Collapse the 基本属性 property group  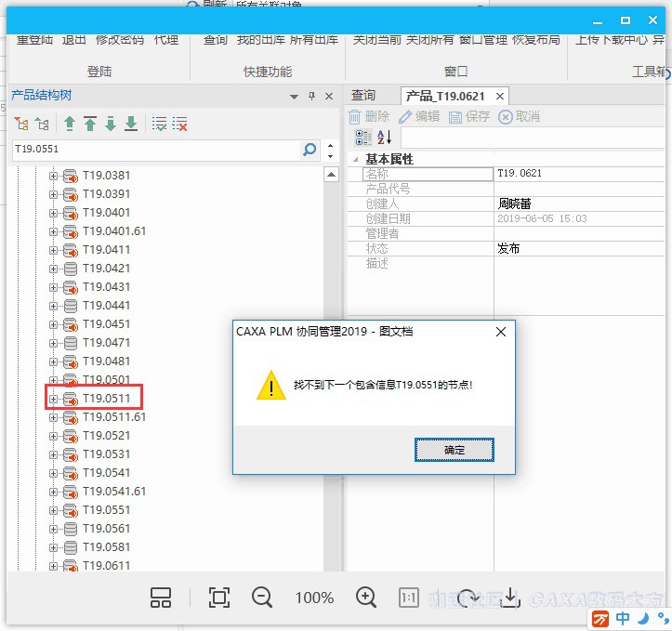click(x=355, y=159)
